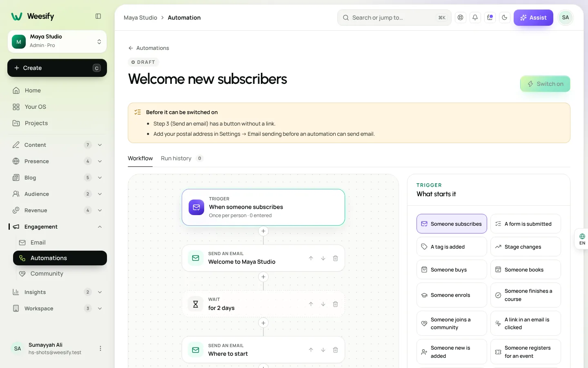588x368 pixels.
Task: Select the Someone buys trigger
Action: click(x=452, y=269)
